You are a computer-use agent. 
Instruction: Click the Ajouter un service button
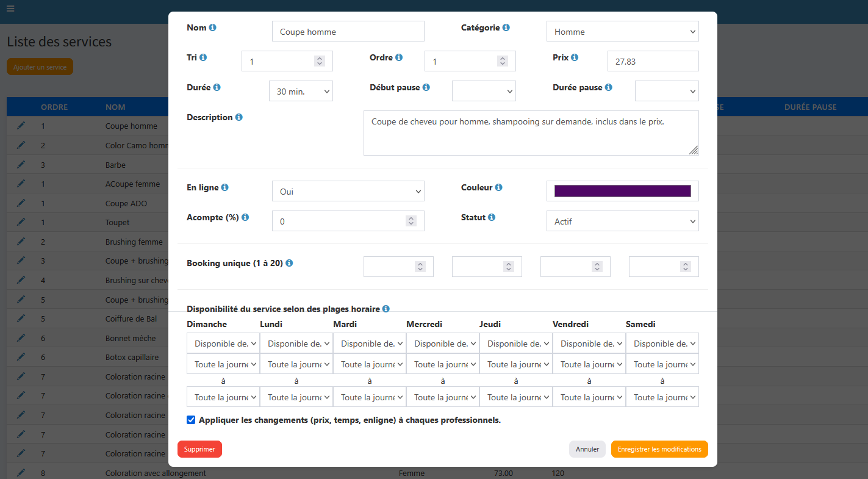pos(40,67)
